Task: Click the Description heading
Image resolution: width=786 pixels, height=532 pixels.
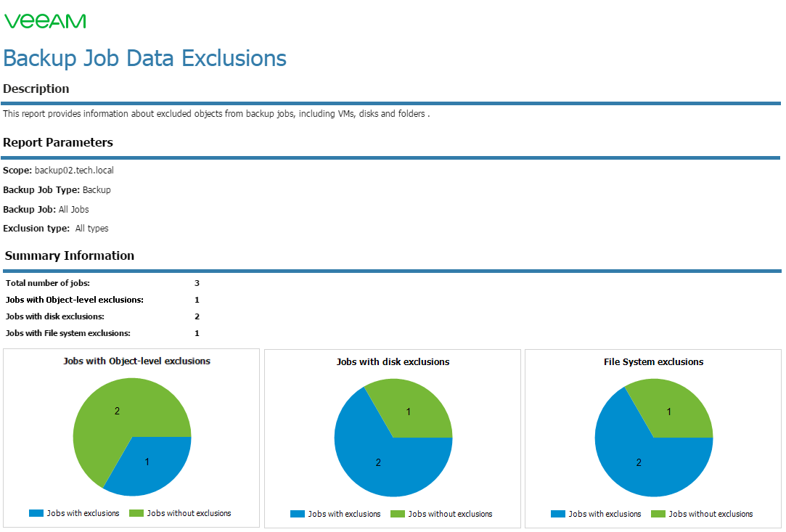Action: [x=36, y=89]
